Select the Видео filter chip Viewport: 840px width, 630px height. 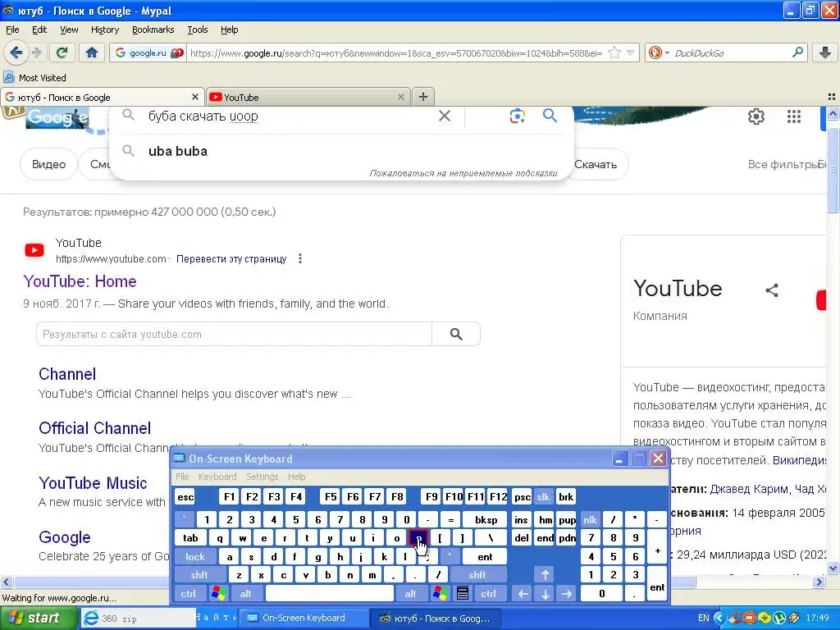tap(48, 164)
